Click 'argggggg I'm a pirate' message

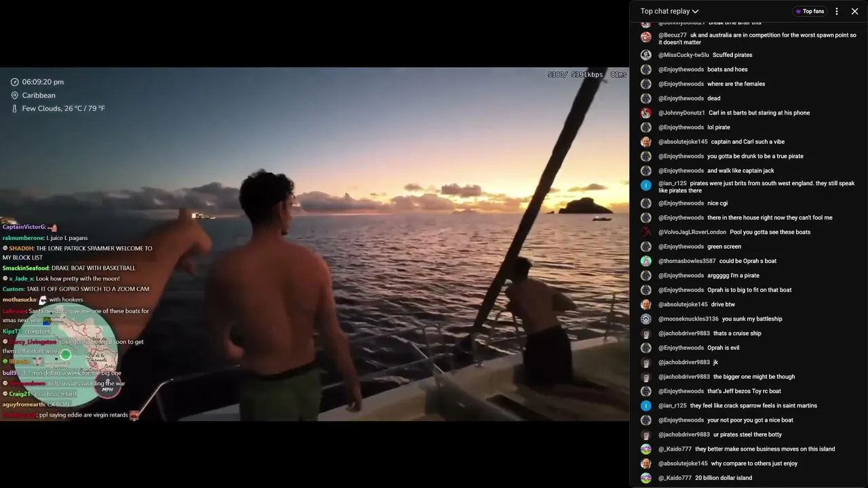(x=733, y=275)
